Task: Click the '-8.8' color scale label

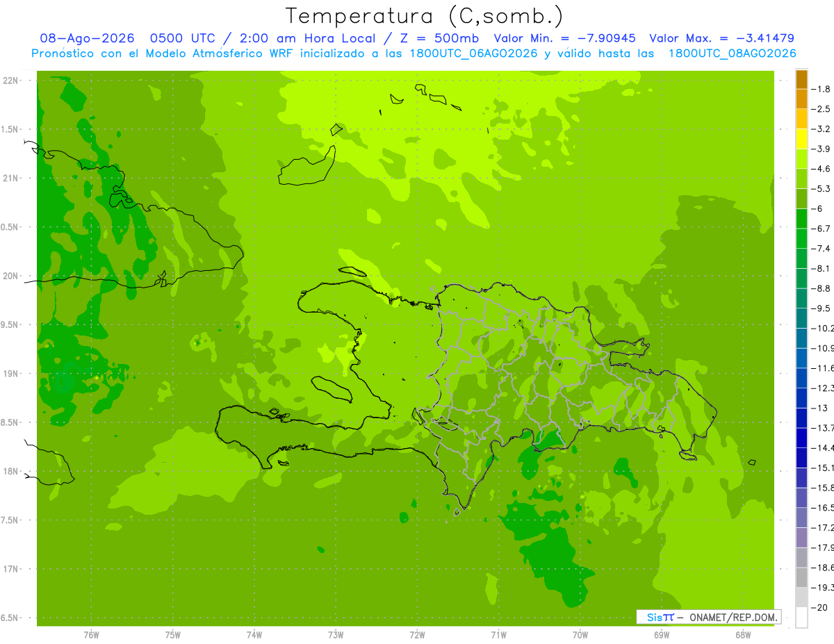Action: [821, 288]
